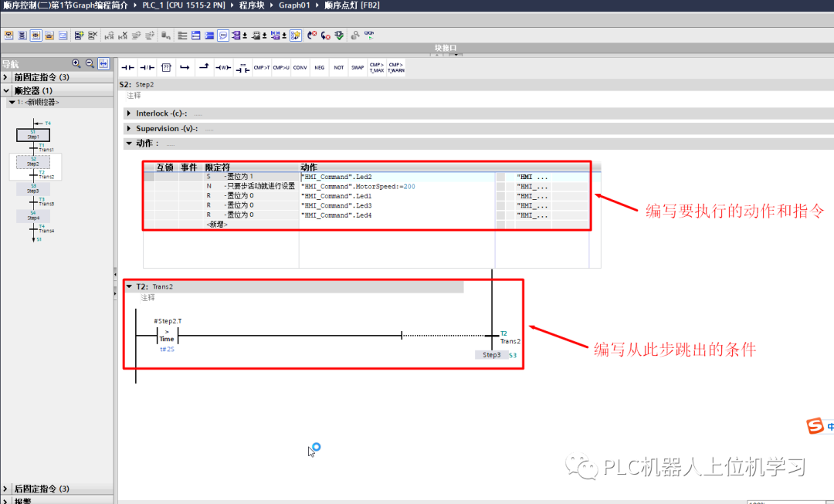Click the zoom in icon in navigation panel
834x504 pixels.
[75, 63]
